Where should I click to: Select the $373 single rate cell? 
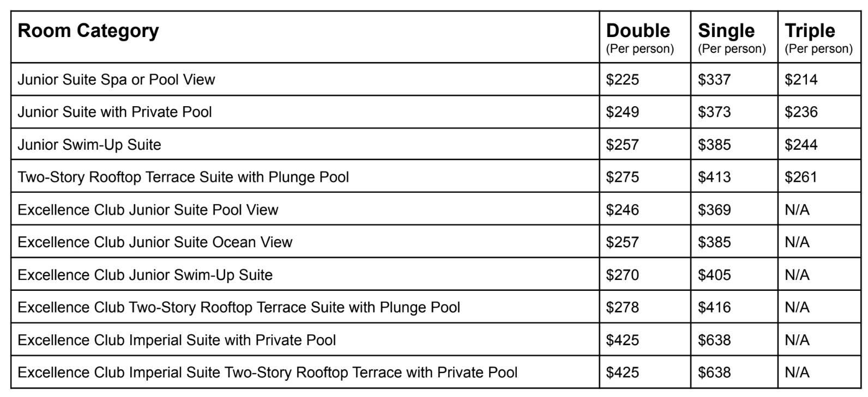coord(714,112)
